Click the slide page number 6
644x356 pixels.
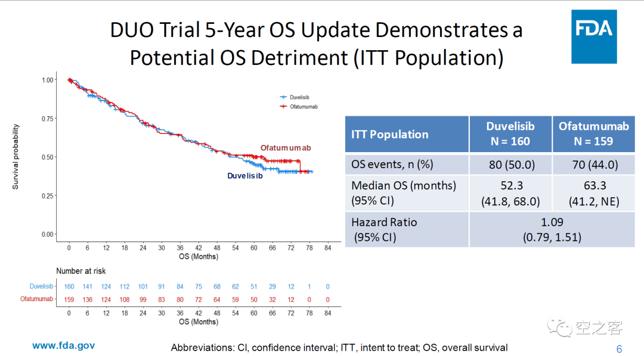pyautogui.click(x=620, y=349)
